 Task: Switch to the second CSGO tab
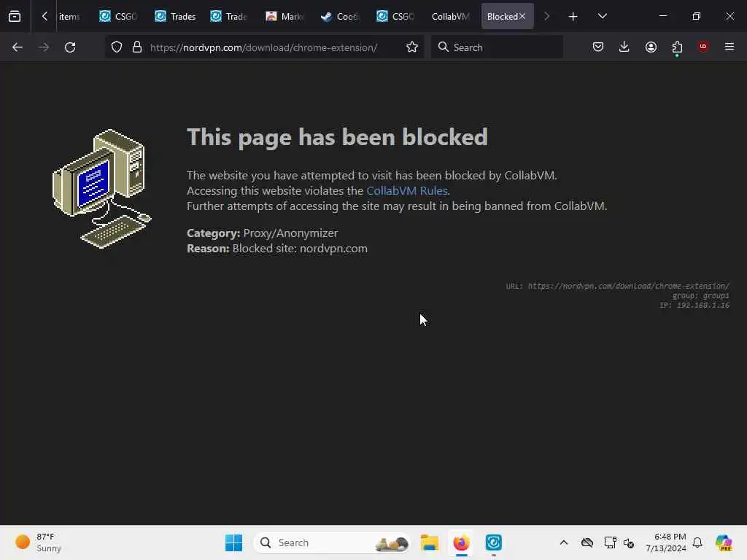coord(395,17)
